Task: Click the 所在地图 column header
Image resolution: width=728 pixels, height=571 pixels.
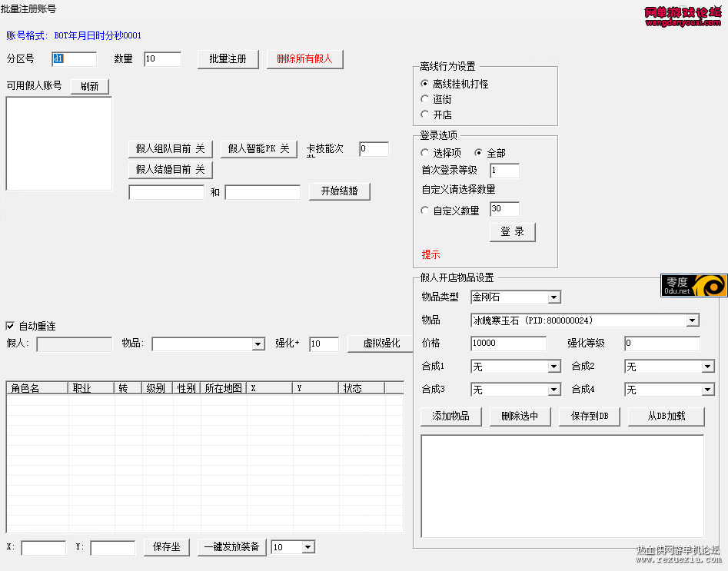Action: tap(224, 388)
